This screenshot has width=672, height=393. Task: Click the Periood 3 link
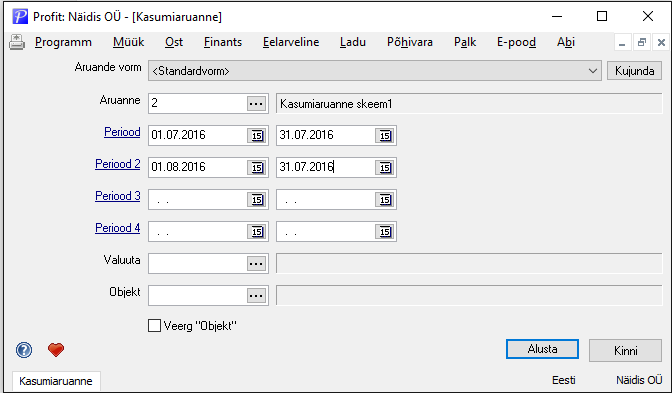click(x=118, y=196)
